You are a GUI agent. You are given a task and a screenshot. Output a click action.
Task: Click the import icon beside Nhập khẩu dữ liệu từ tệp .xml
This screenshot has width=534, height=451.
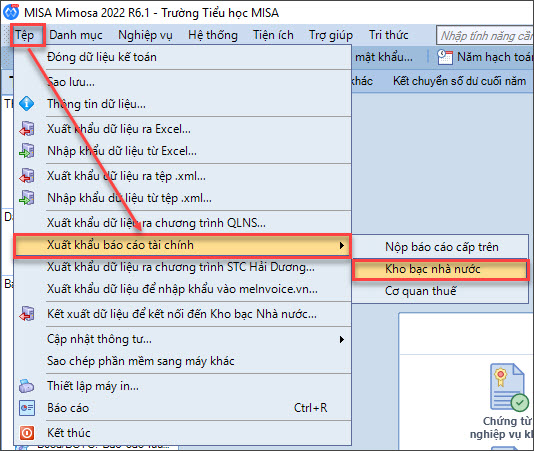pyautogui.click(x=27, y=198)
